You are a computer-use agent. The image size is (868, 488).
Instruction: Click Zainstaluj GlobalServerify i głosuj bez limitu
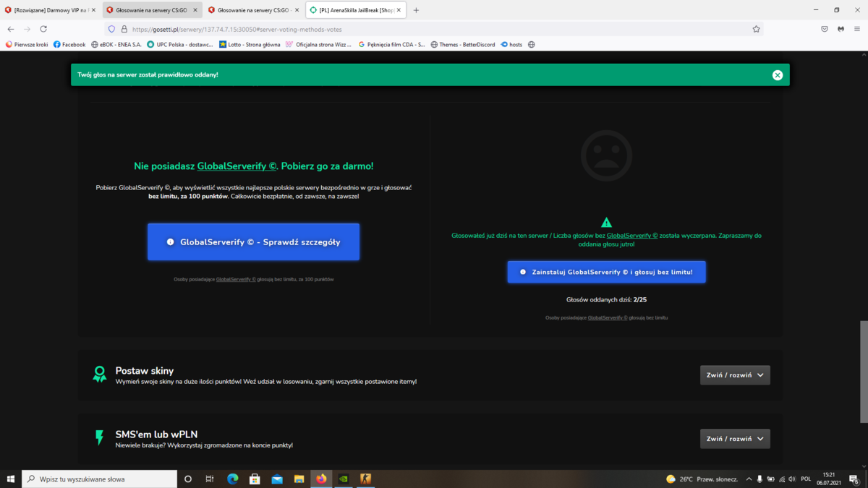[x=606, y=272]
